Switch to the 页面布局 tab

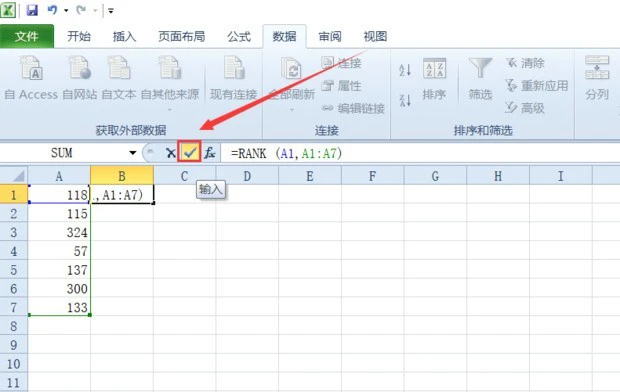(x=181, y=36)
